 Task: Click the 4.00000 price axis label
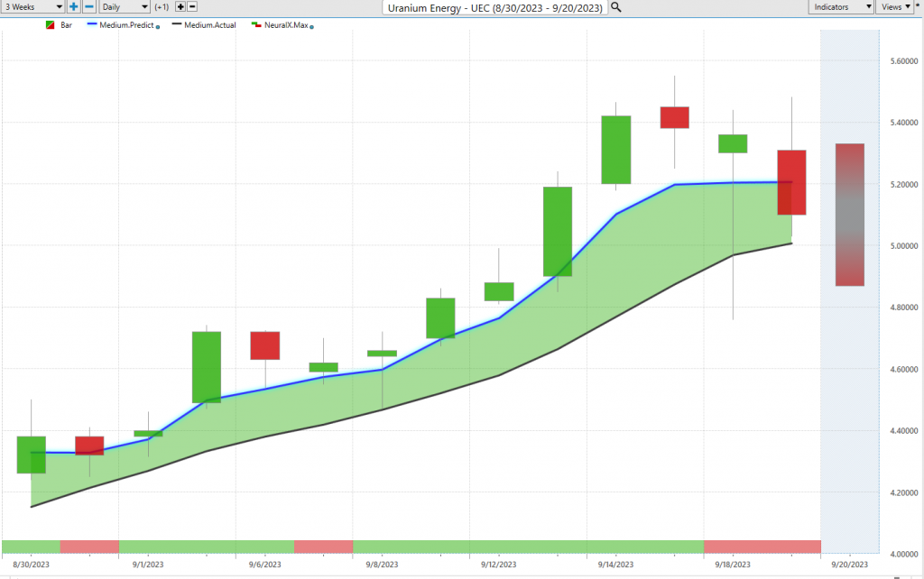click(x=904, y=554)
